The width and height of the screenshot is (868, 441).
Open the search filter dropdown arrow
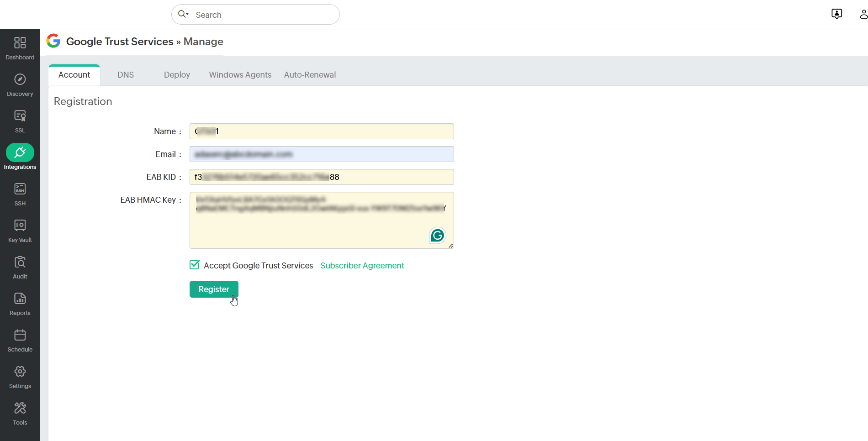click(x=187, y=14)
